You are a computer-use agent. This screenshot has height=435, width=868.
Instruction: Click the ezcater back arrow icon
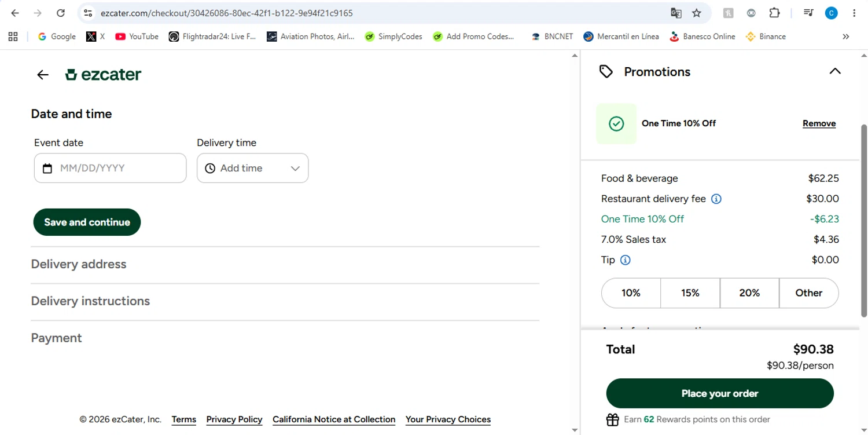43,75
